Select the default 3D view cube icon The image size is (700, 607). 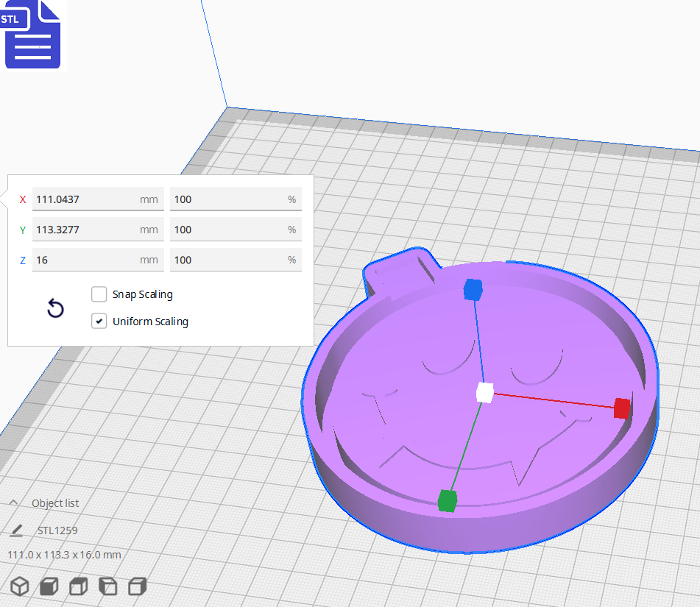click(20, 586)
